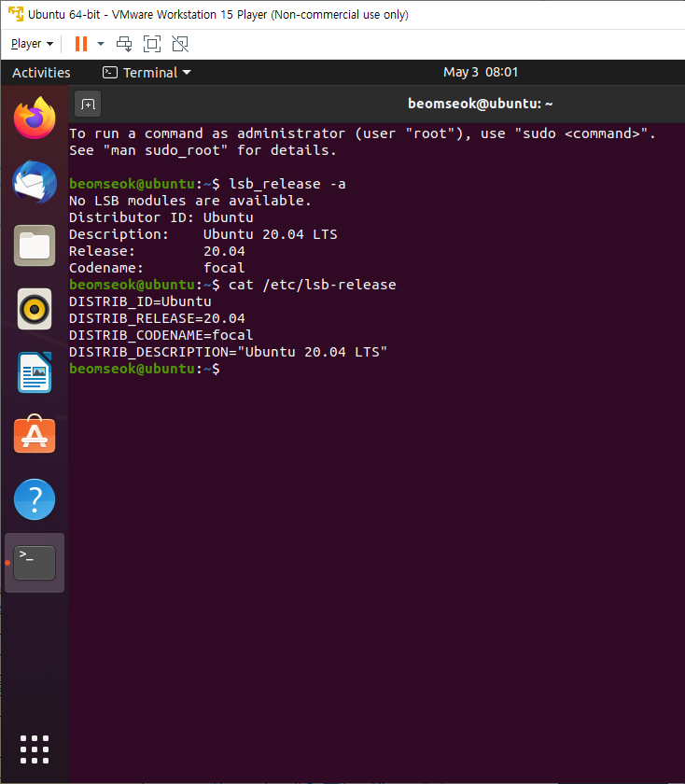Screen dimensions: 685x784
Task: Click the "To run a command as administrator" line
Action: click(x=362, y=133)
